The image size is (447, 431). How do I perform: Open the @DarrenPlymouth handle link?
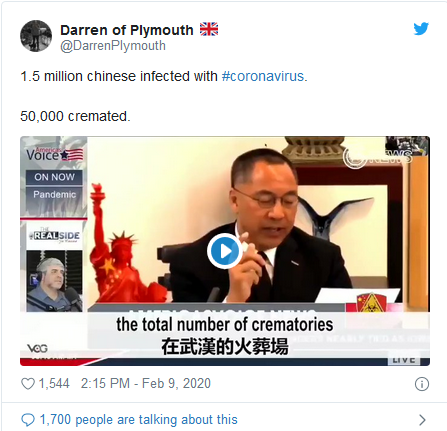click(x=113, y=46)
